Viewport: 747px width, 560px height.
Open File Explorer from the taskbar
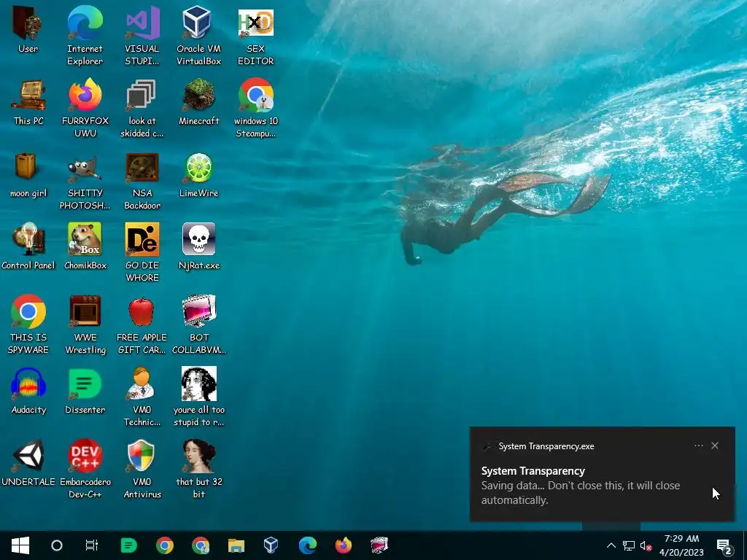coord(236,545)
